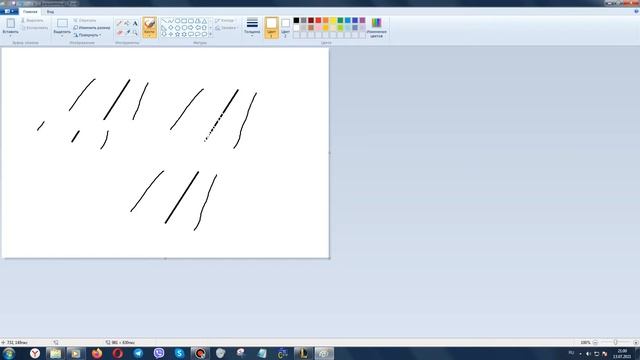
Task: Open Opera from the taskbar
Action: point(118,353)
